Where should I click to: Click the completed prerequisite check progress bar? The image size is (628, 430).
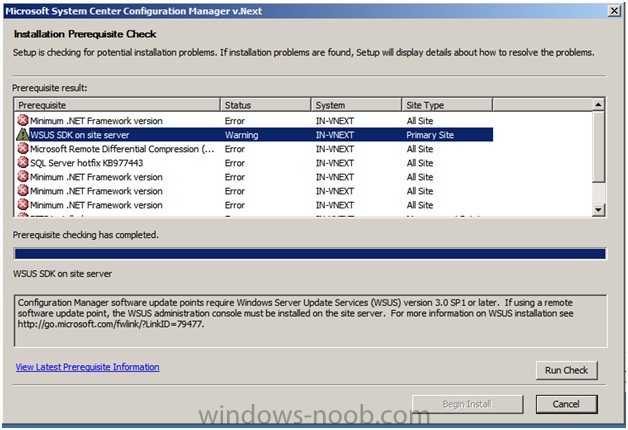[310, 253]
